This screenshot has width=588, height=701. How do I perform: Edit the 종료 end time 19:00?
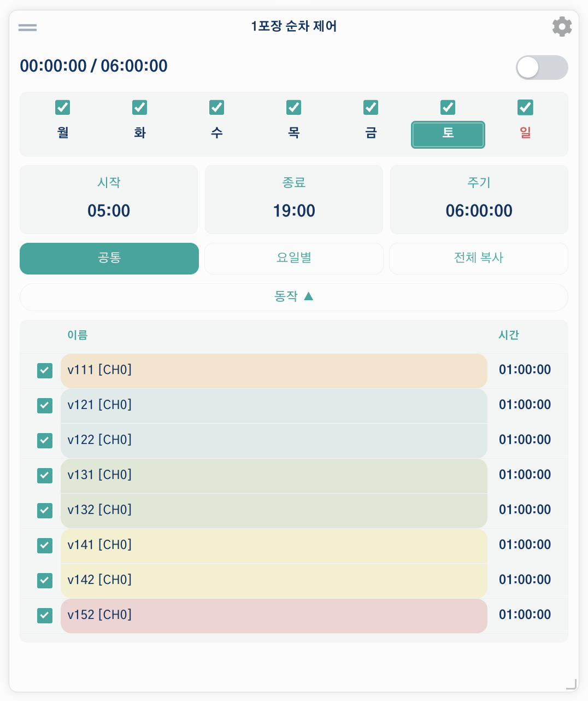click(294, 211)
